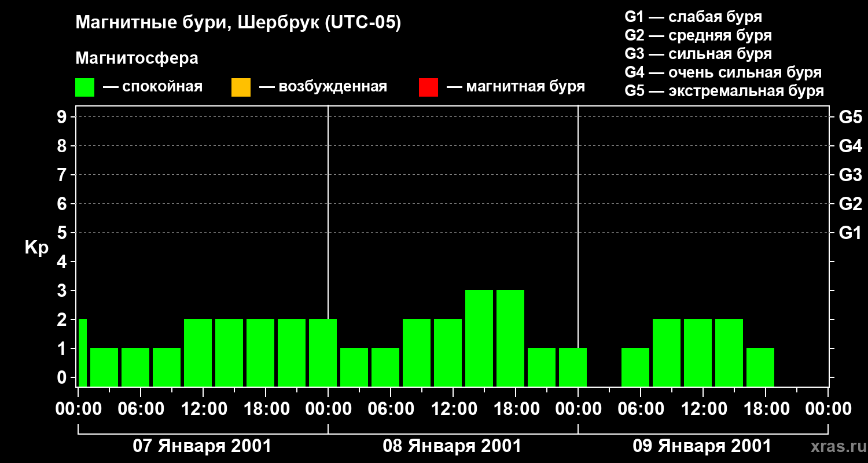This screenshot has width=868, height=463.
Task: Click the '— возбужденная' legend label
Action: 323,87
